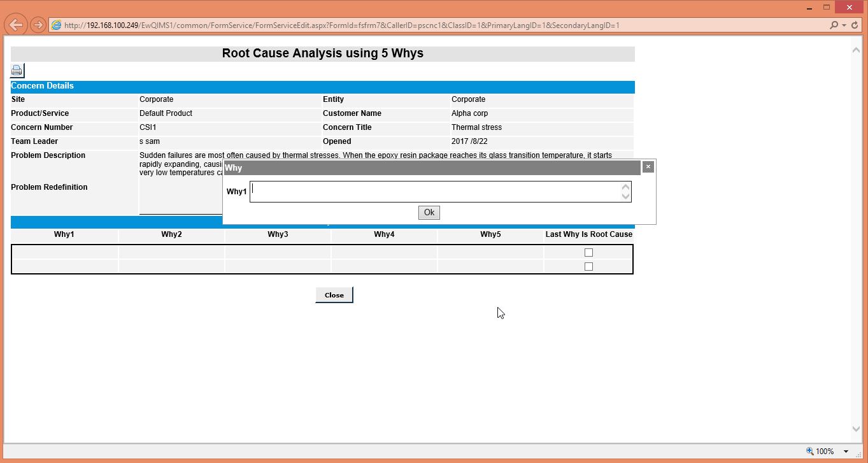The image size is (868, 463).
Task: Confirm the Why dialog with Ok
Action: pyautogui.click(x=429, y=213)
